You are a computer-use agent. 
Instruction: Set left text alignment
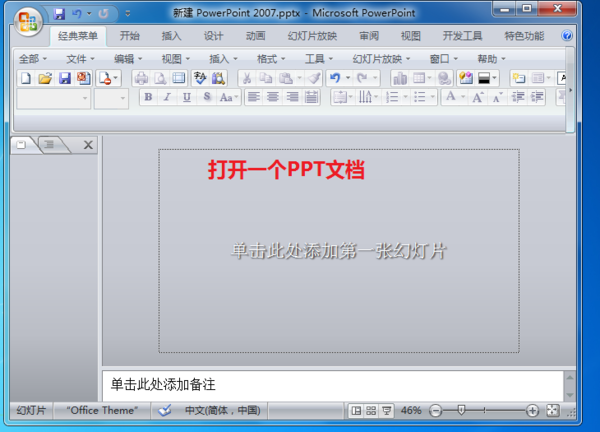point(253,97)
